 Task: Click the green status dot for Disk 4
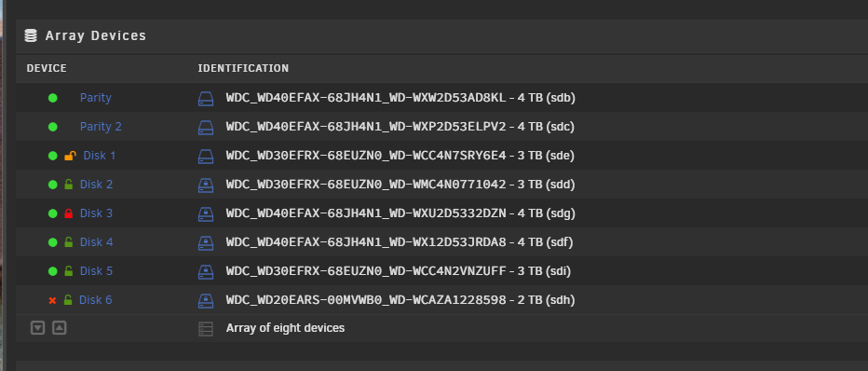[x=52, y=242]
